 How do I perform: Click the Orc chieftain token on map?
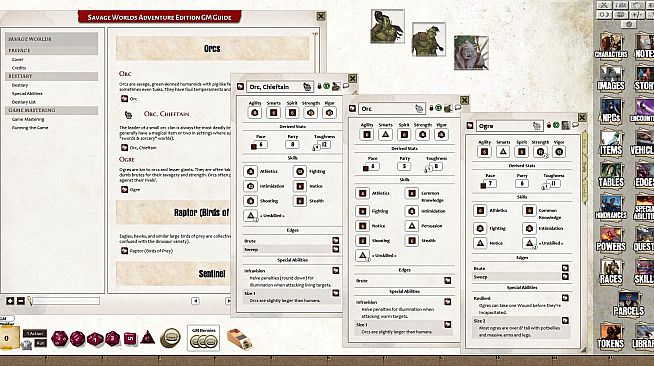tap(387, 26)
